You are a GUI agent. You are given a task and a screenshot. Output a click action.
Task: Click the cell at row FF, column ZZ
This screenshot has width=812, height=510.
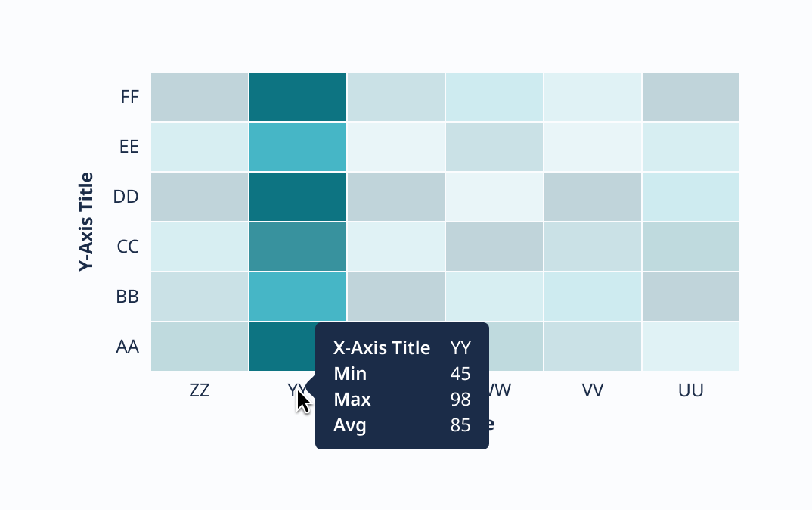(200, 97)
